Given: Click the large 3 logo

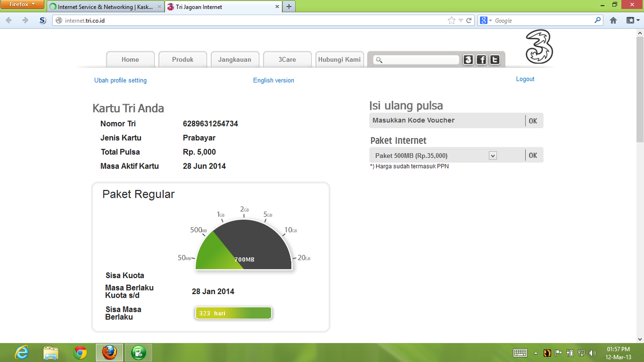Looking at the screenshot, I should [539, 46].
